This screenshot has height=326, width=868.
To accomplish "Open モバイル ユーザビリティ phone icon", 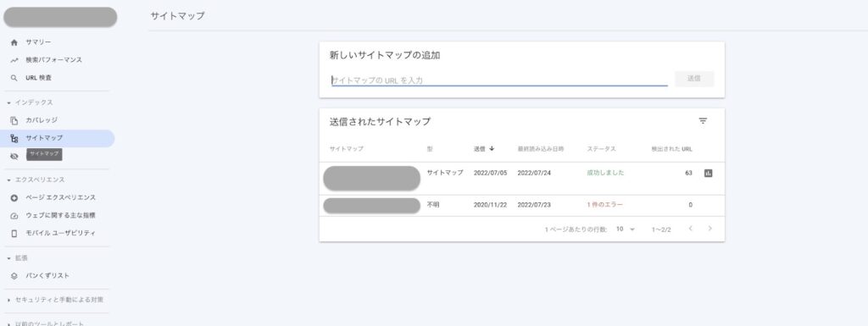I will tap(14, 233).
